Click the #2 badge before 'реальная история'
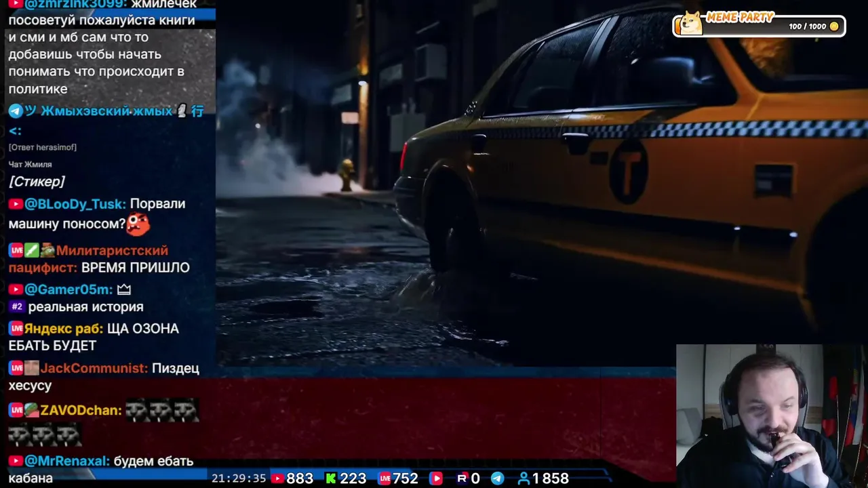The width and height of the screenshot is (868, 488). [17, 307]
